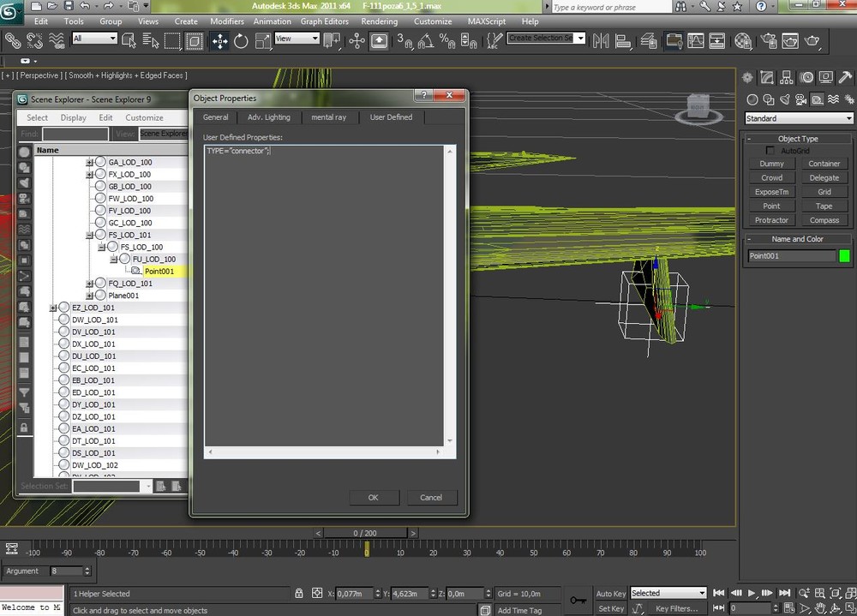The image size is (857, 616).
Task: Click the Dummy helper button
Action: click(771, 164)
